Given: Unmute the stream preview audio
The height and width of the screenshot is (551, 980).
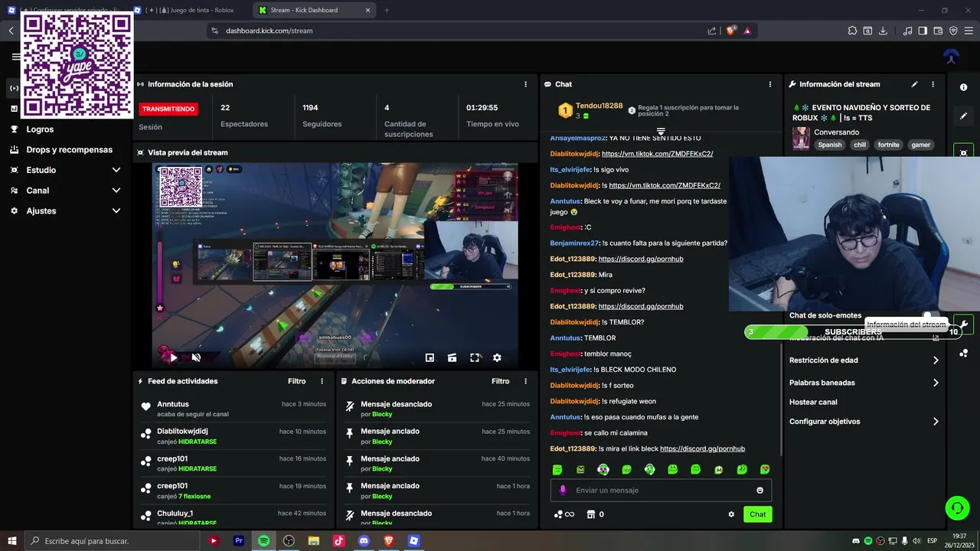Looking at the screenshot, I should pyautogui.click(x=196, y=357).
